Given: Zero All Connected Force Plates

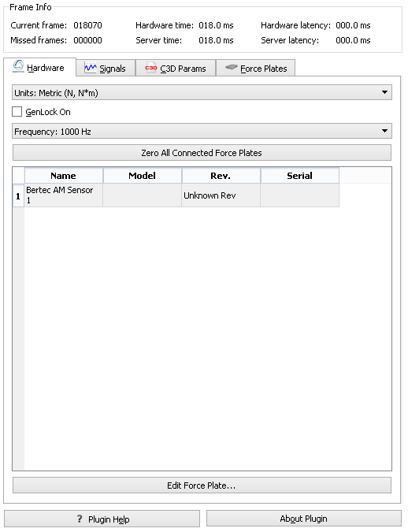Looking at the screenshot, I should tap(202, 153).
